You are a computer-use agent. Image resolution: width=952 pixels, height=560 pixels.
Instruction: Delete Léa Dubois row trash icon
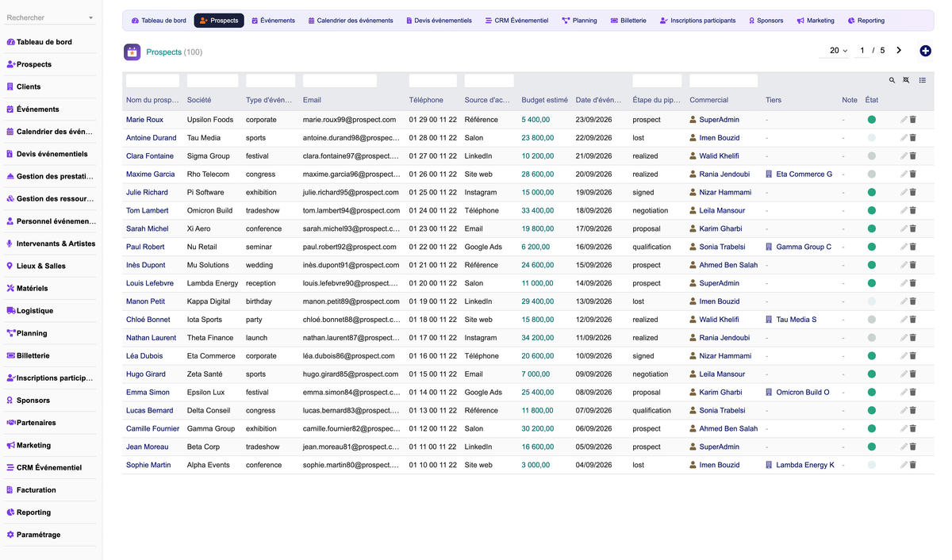[912, 356]
